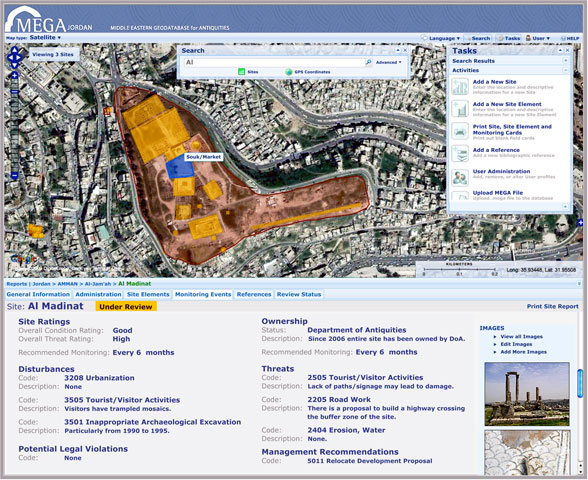The image size is (588, 480).
Task: Switch to the Monitoring Events tab
Action: (x=203, y=294)
